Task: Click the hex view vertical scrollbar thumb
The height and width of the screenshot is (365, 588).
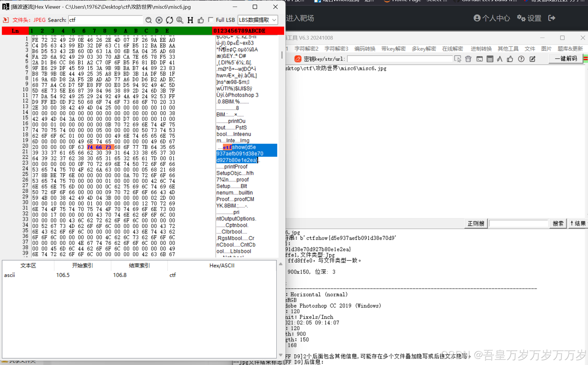Action: tap(282, 55)
